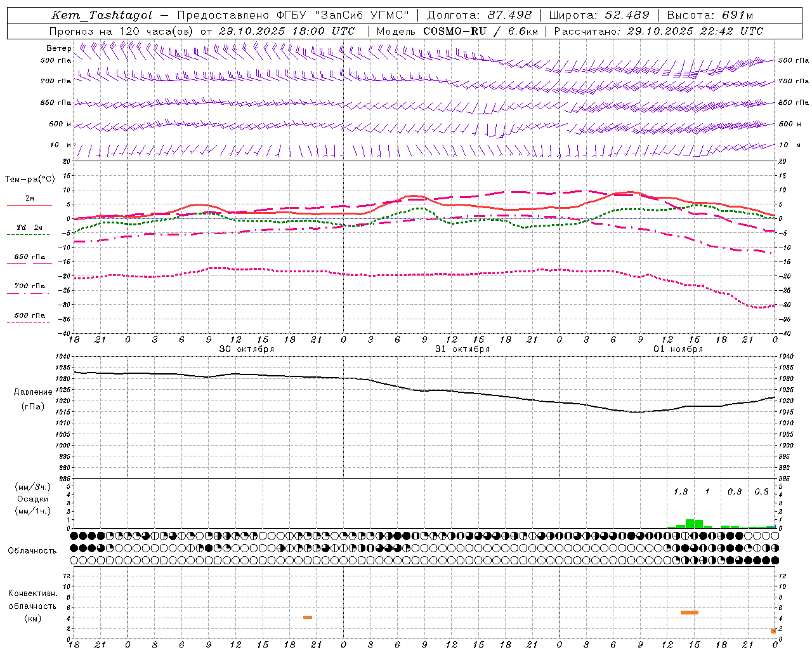Click the 1.3 precipitation total value
The height and width of the screenshot is (650, 812).
pos(681,492)
